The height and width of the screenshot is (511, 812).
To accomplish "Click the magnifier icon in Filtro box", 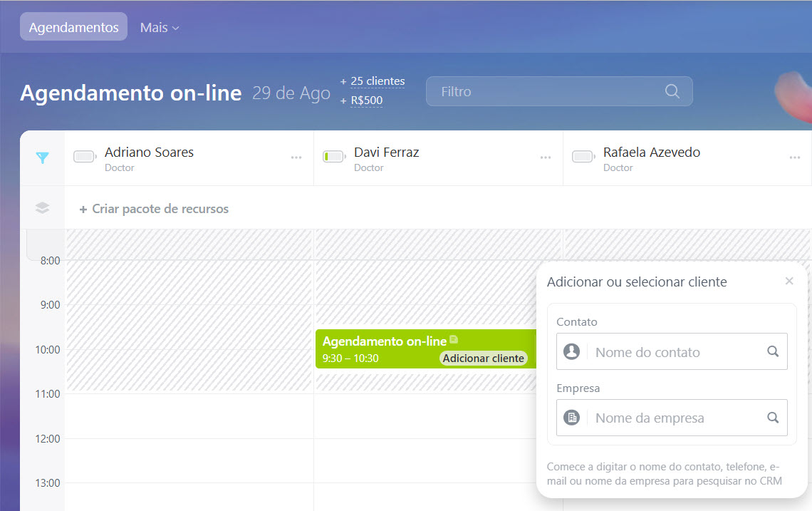I will [672, 91].
